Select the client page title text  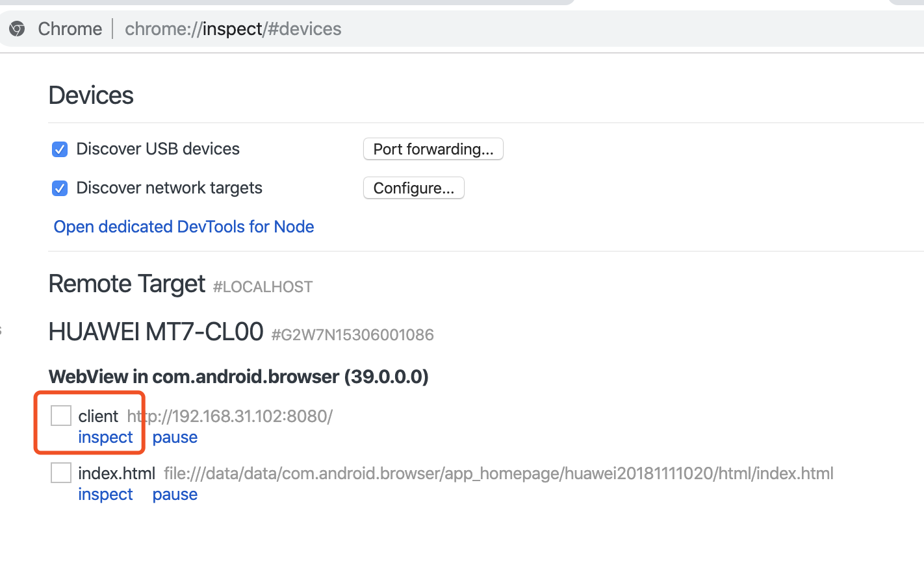98,416
